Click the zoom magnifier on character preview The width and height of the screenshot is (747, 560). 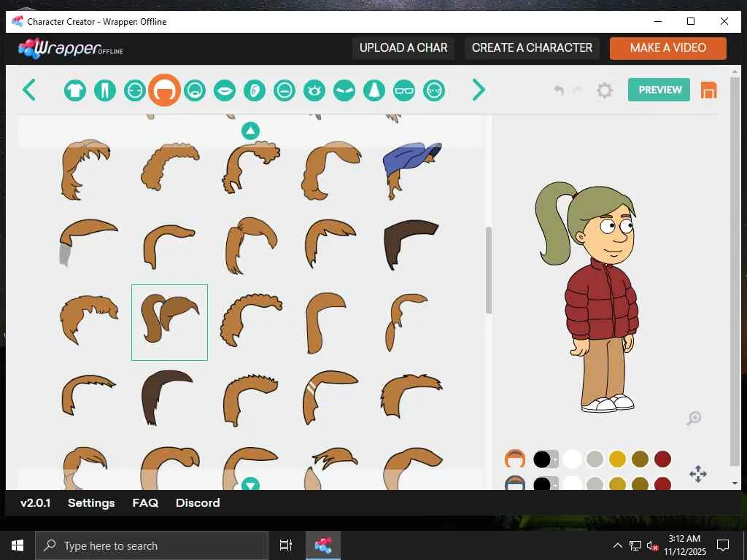coord(694,418)
